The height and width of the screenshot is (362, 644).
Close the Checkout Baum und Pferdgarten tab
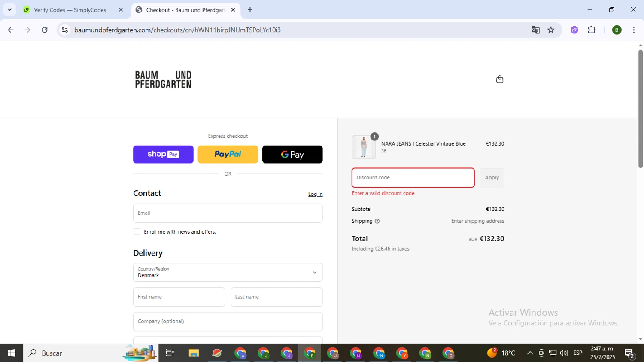(233, 10)
